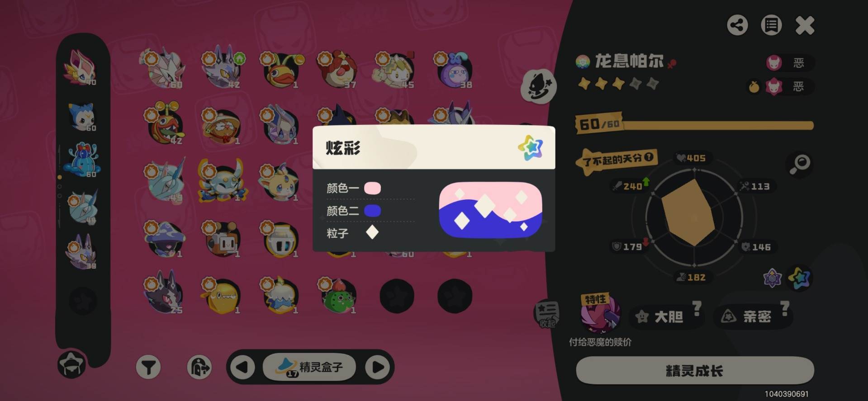Select the rainbow star shiny icon
The image size is (868, 401).
point(799,278)
